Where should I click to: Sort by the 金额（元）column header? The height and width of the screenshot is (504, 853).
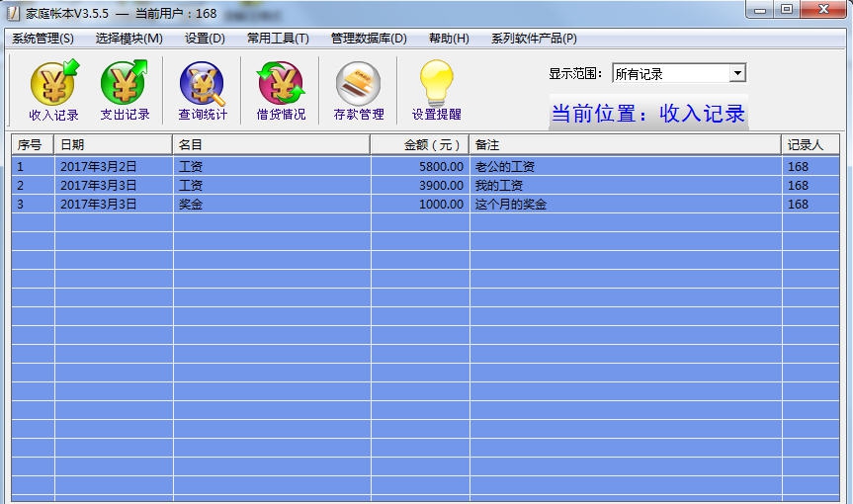click(419, 145)
